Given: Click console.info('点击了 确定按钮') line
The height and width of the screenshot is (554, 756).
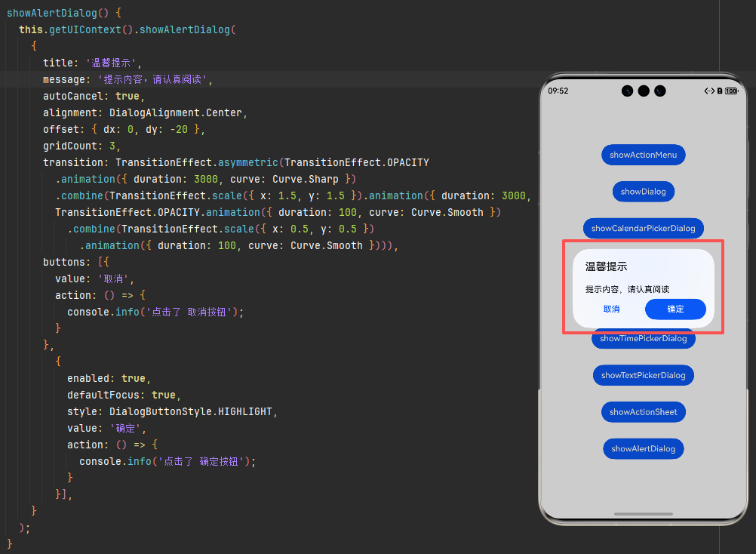Looking at the screenshot, I should (167, 461).
